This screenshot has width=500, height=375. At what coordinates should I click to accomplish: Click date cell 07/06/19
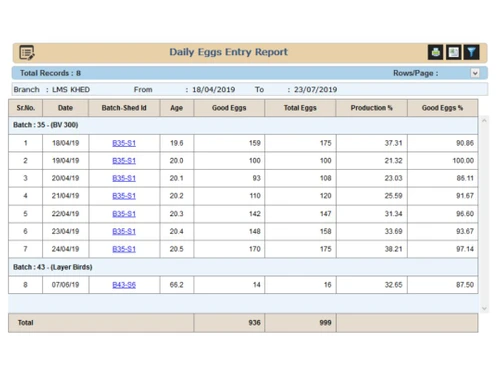[65, 285]
